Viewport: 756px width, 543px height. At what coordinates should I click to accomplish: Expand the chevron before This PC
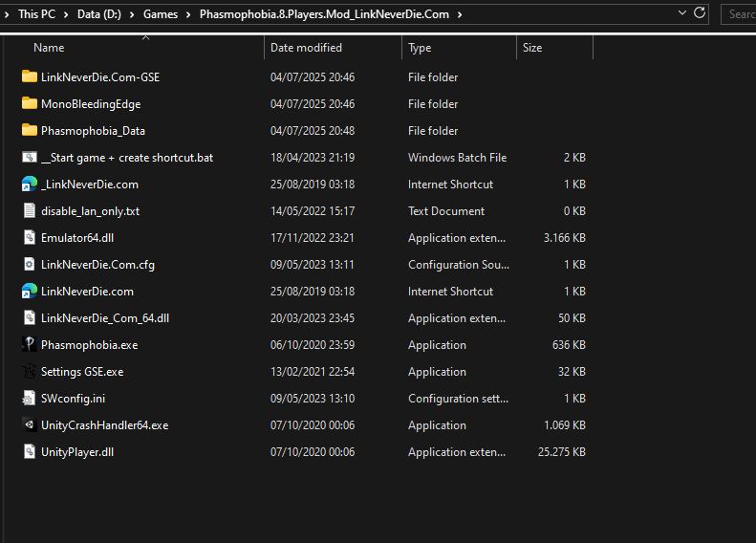tap(7, 14)
